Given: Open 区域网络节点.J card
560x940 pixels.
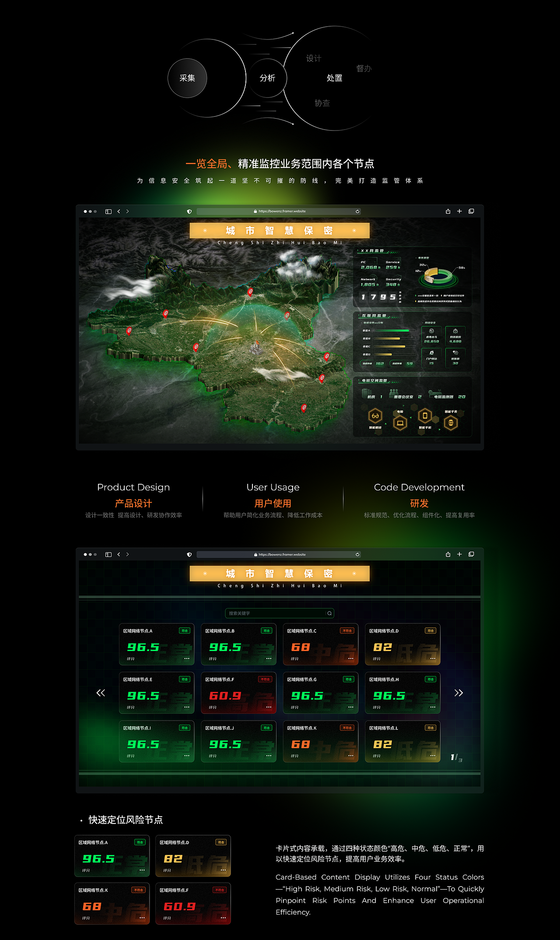Looking at the screenshot, I should pyautogui.click(x=238, y=741).
